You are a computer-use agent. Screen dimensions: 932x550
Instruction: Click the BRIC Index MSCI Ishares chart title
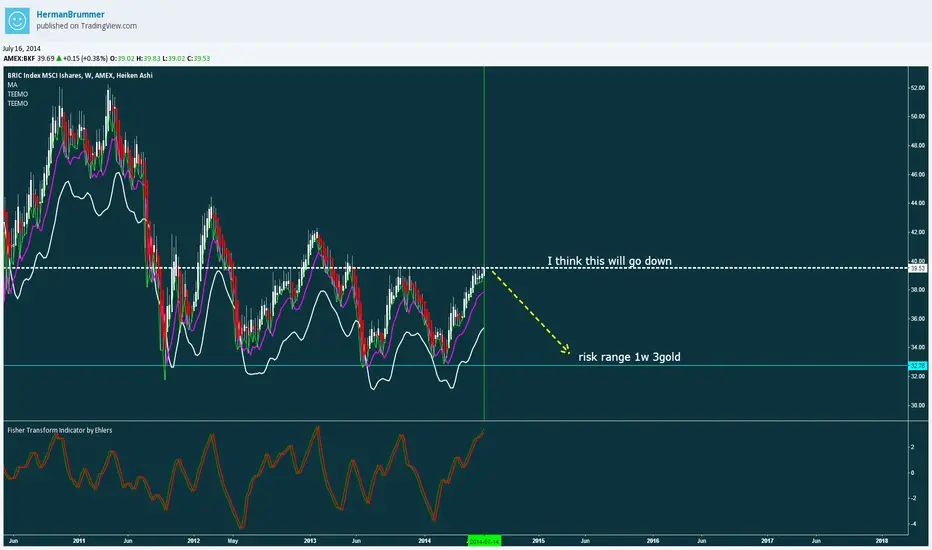click(80, 76)
